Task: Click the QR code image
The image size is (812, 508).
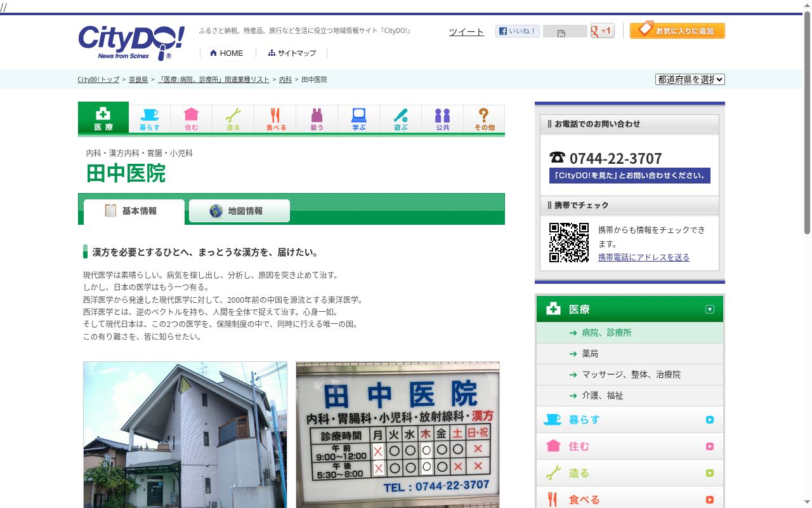Action: (x=569, y=243)
